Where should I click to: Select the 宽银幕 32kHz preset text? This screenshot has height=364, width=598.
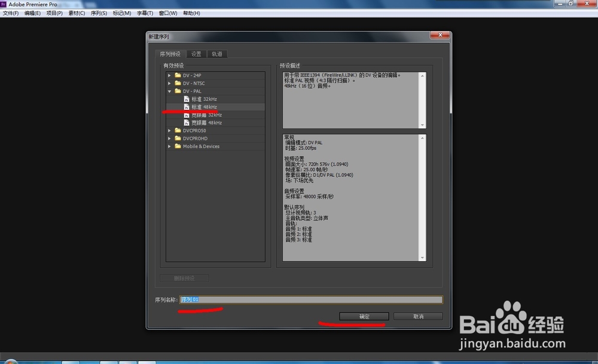click(x=207, y=115)
